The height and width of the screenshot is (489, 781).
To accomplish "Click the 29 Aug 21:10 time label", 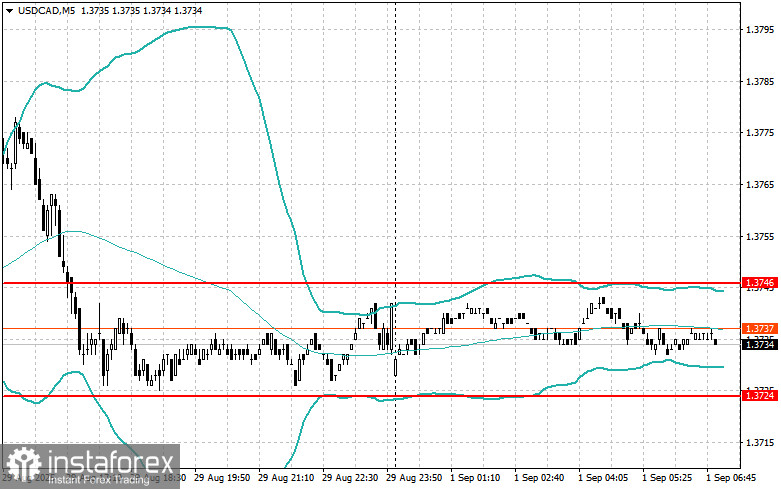I will click(286, 478).
